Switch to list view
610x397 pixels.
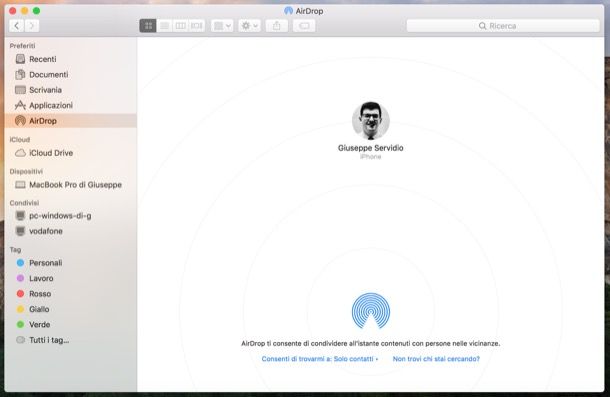pyautogui.click(x=165, y=26)
